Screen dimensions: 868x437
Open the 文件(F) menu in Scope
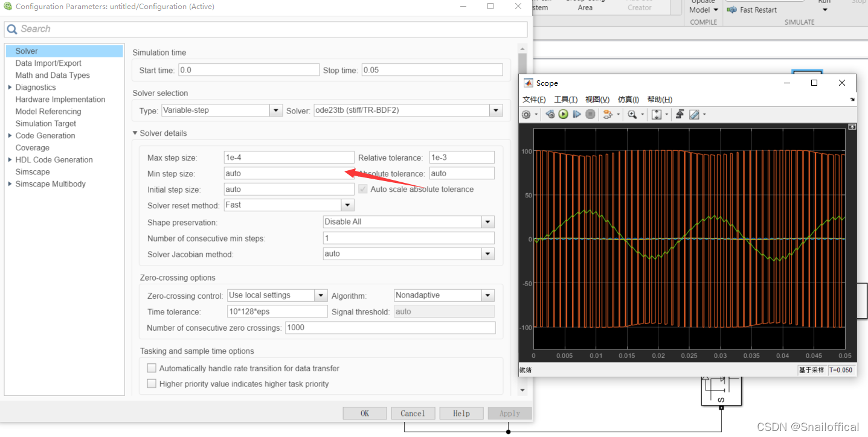click(x=534, y=100)
